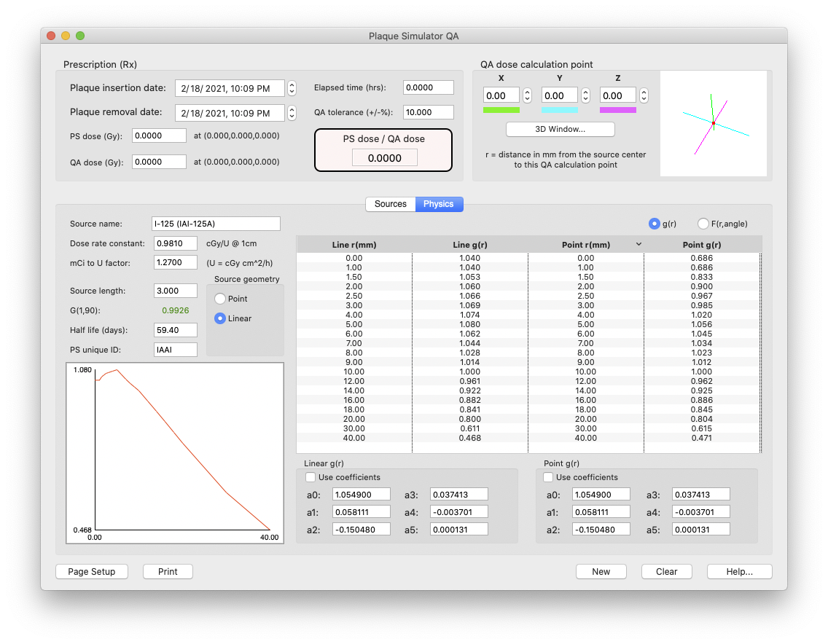The image size is (828, 644).
Task: Click the green X axis color bar
Action: tap(501, 110)
